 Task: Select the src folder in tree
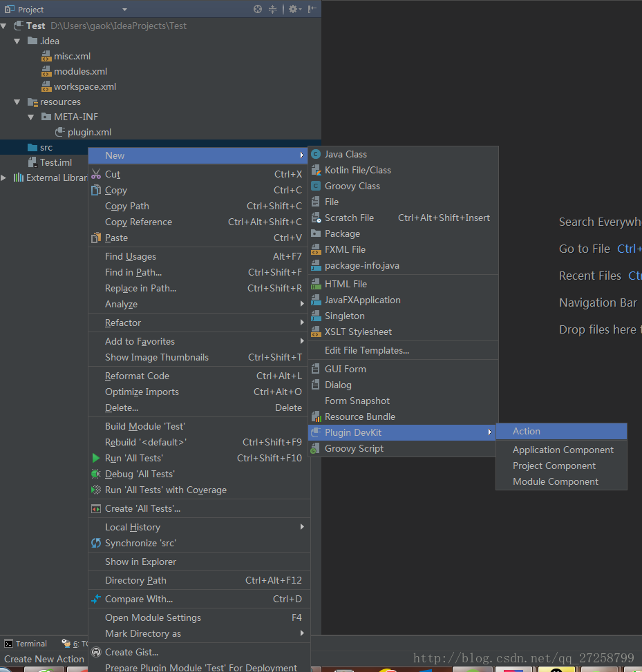[x=46, y=148]
